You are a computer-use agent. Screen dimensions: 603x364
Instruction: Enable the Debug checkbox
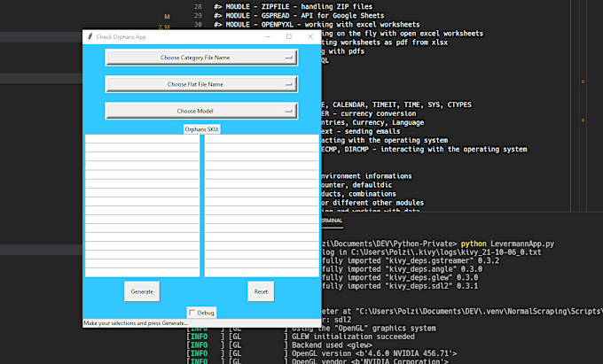coord(192,313)
